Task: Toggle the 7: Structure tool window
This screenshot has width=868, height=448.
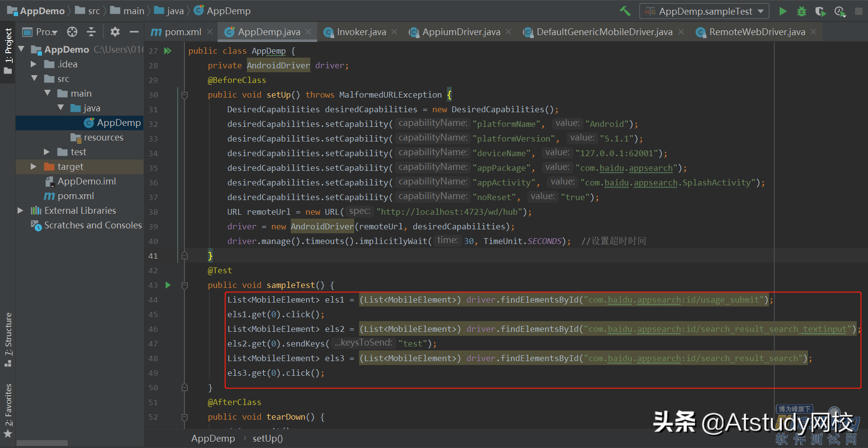Action: coord(8,340)
